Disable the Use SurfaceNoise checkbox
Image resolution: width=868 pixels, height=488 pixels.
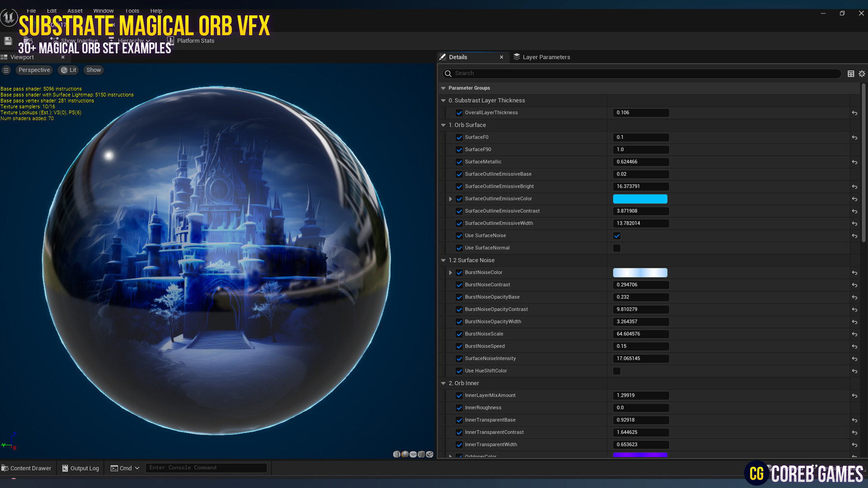pyautogui.click(x=617, y=235)
